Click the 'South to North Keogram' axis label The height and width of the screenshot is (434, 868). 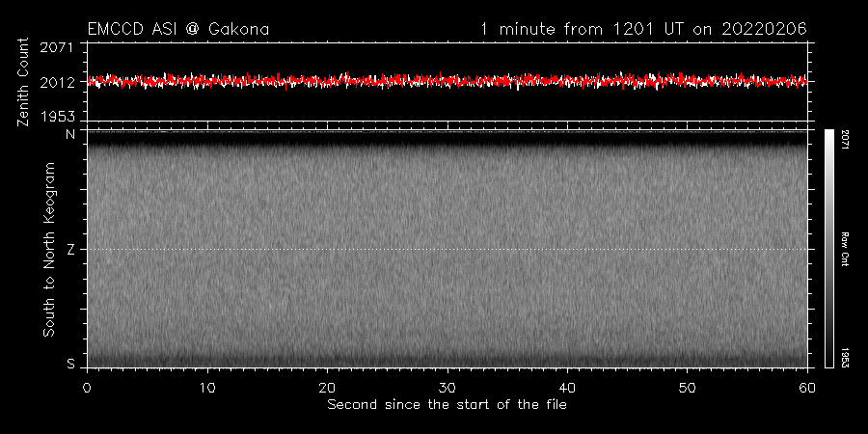49,249
